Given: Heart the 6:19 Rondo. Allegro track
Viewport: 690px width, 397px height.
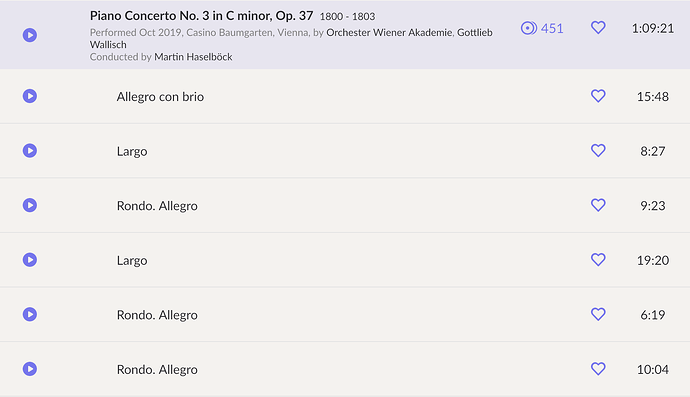Looking at the screenshot, I should click(598, 314).
